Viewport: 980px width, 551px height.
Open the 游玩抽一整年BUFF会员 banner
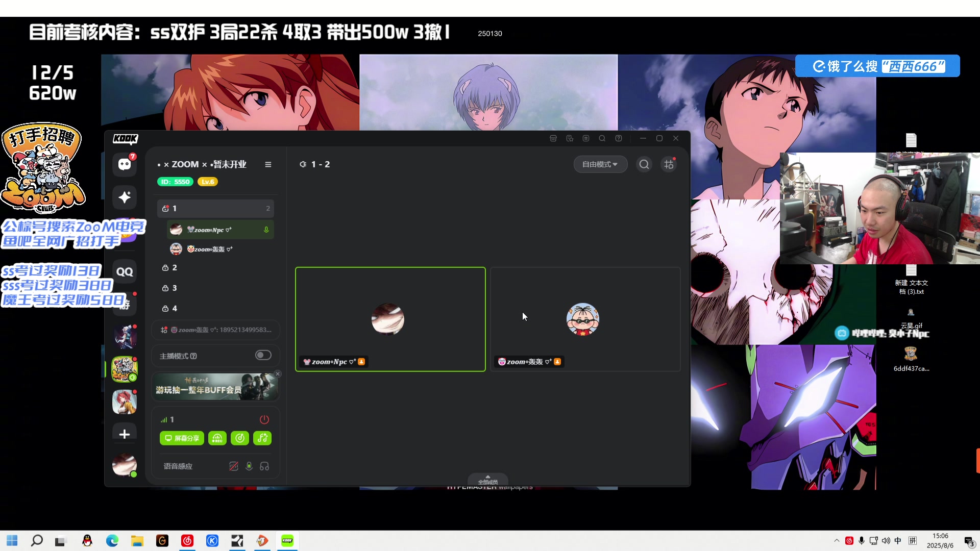click(214, 387)
